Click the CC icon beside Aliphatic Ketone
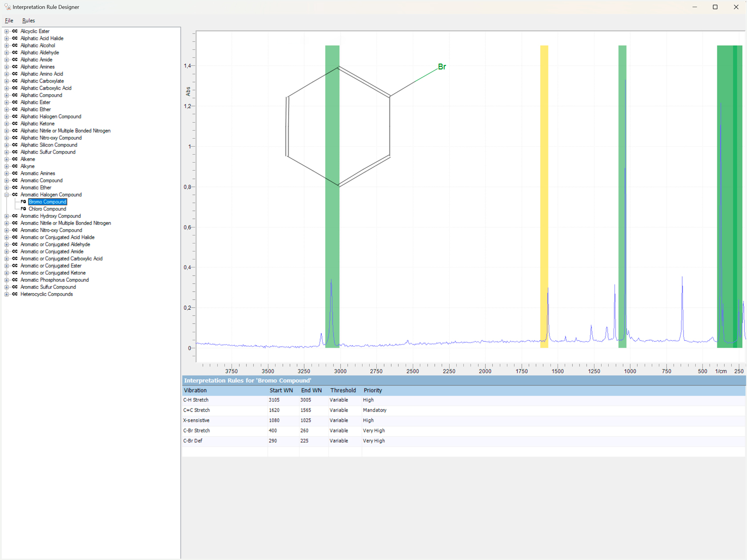Viewport: 747px width, 560px height. (x=15, y=124)
